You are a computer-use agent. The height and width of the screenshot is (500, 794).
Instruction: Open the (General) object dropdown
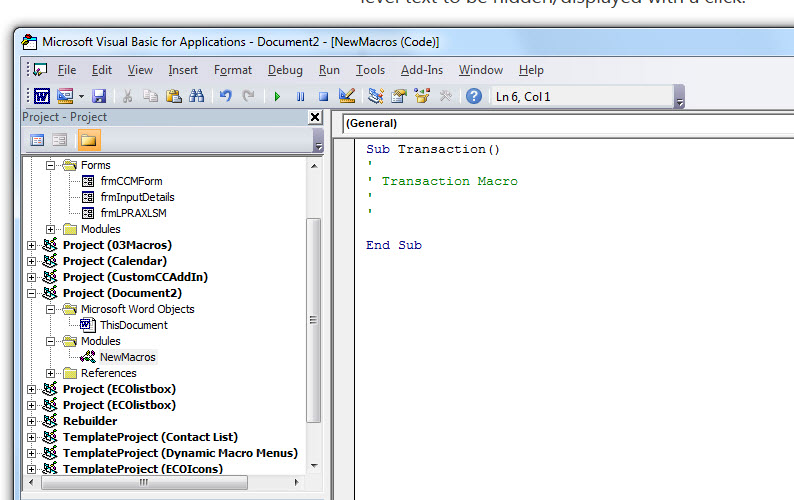(568, 123)
